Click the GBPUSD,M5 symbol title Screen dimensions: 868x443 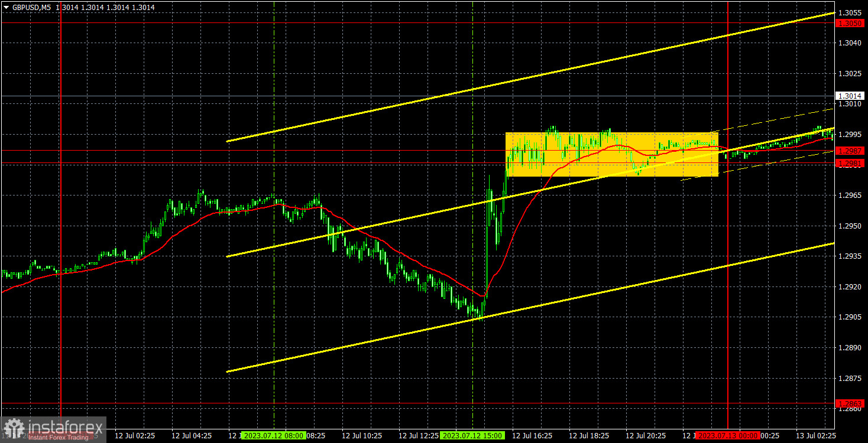[32, 8]
